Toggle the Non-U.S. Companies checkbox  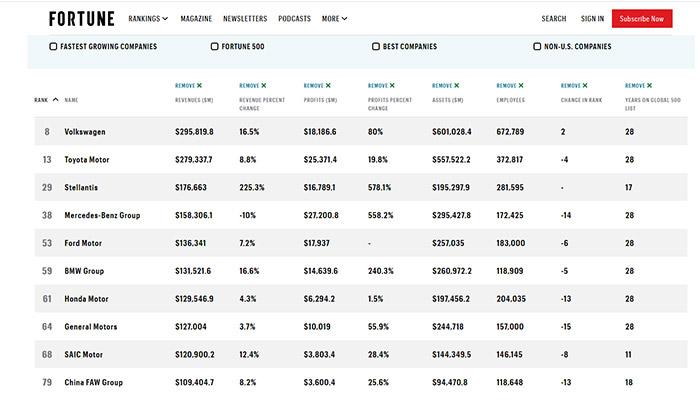tap(537, 46)
